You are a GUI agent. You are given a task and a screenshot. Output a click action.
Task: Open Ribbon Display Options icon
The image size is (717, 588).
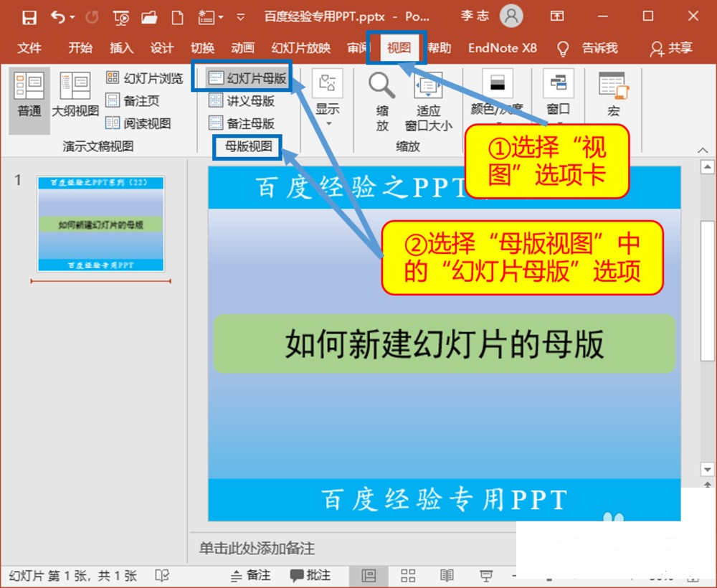tap(557, 16)
